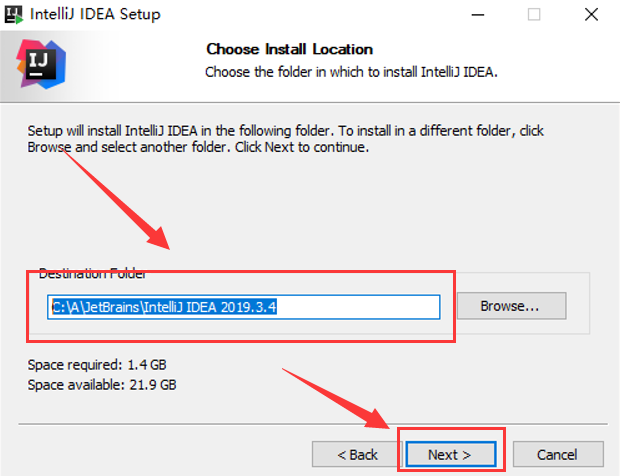The image size is (620, 476).
Task: Go back with the < Back button
Action: [357, 454]
